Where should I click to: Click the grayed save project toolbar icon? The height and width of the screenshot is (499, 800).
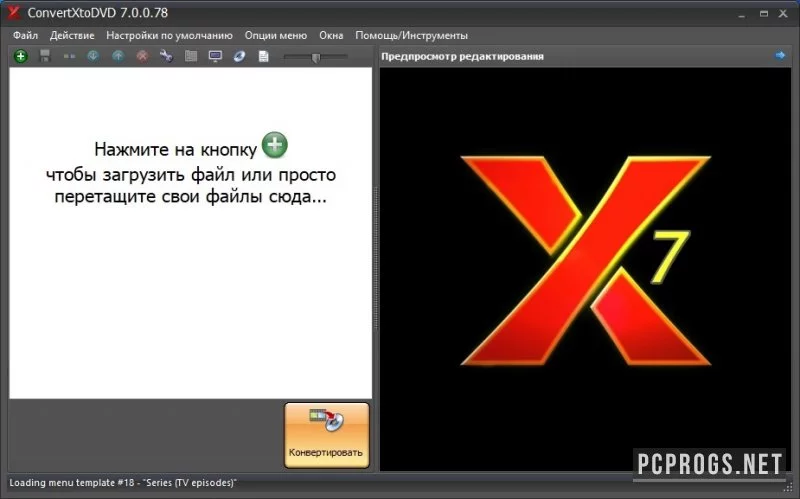tap(45, 56)
